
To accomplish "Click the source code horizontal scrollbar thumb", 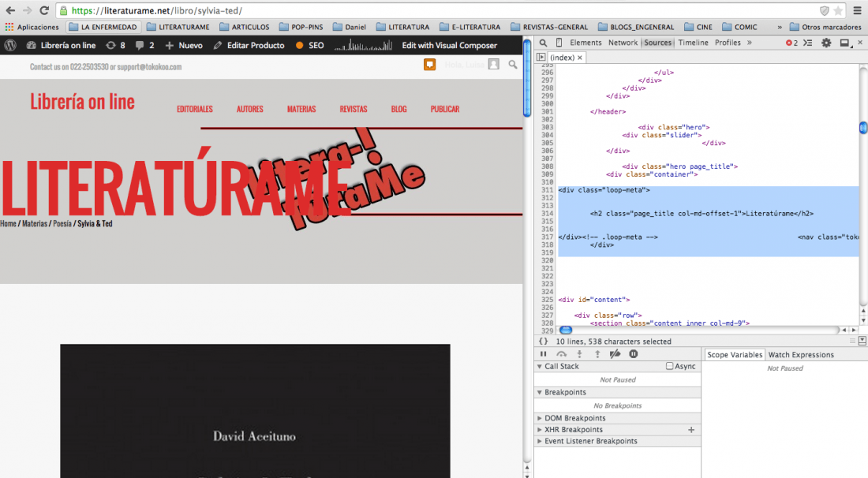I will pyautogui.click(x=566, y=330).
